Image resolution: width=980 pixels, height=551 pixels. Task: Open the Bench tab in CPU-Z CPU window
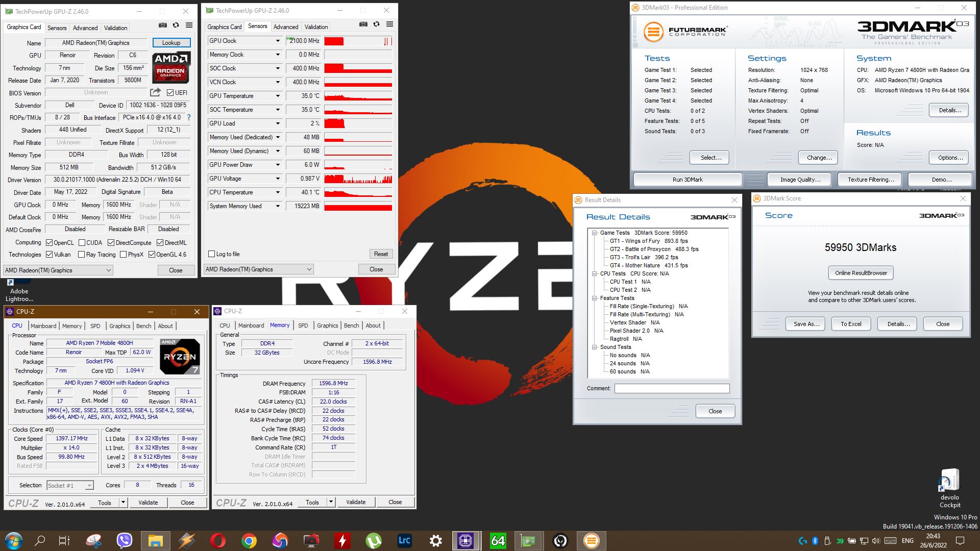click(144, 326)
